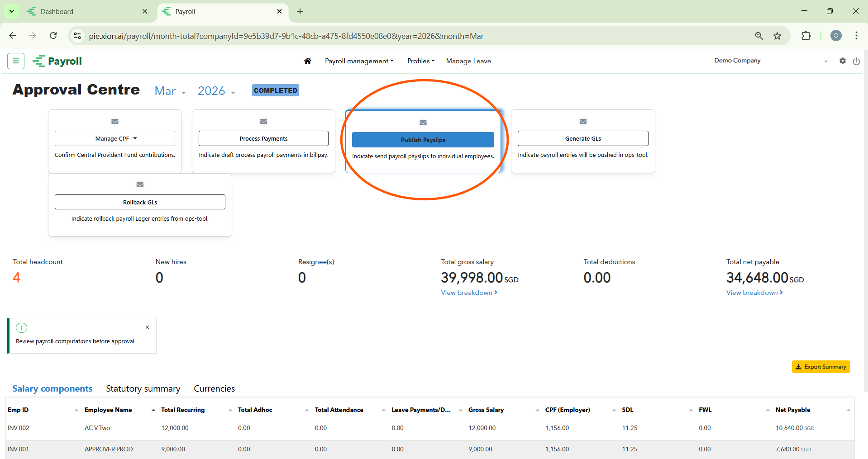
Task: Switch to Currencies tab
Action: point(214,389)
